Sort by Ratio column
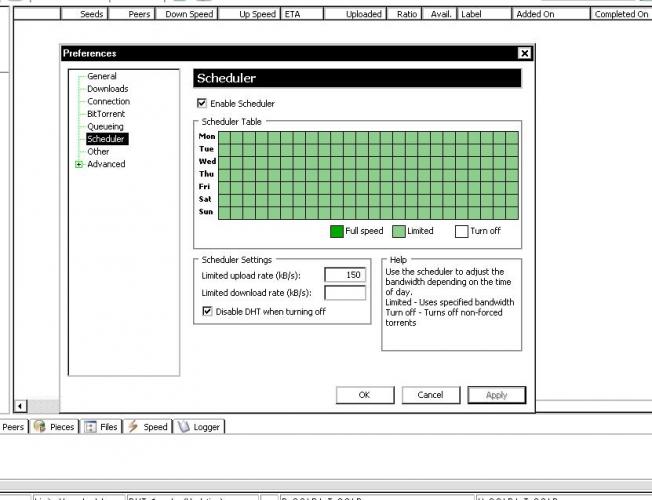 tap(404, 14)
